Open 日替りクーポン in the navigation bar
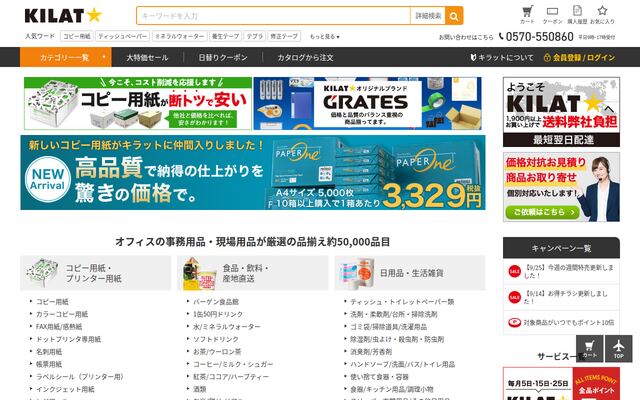640x400 pixels. click(x=223, y=58)
